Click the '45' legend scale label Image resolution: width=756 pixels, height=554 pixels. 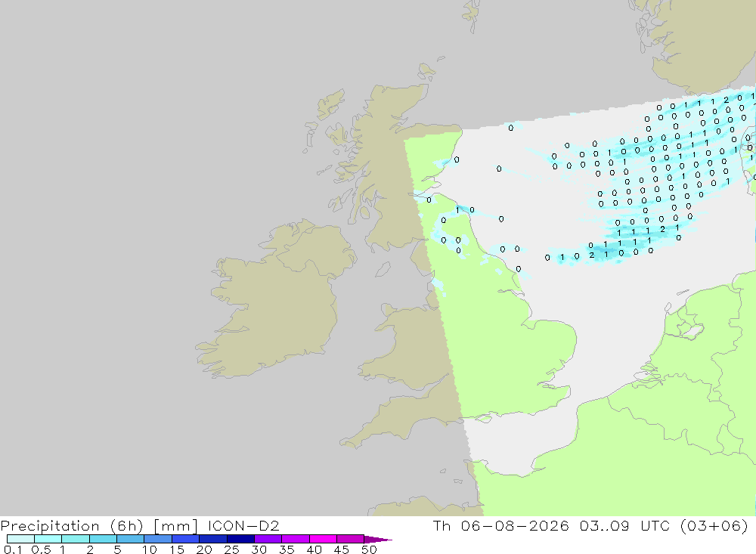(x=342, y=549)
